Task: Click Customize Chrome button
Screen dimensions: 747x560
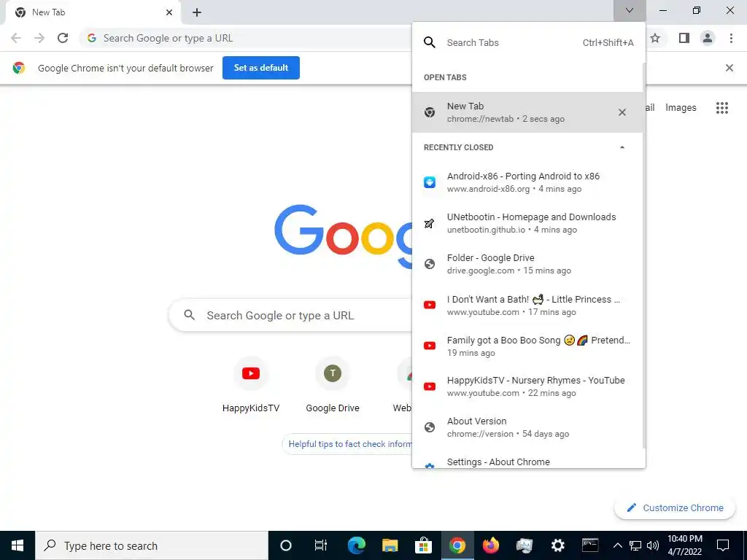Action: [675, 507]
